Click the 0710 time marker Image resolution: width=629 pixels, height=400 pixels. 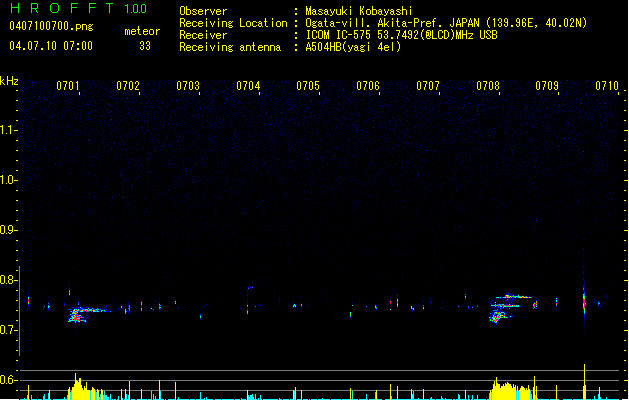[607, 86]
